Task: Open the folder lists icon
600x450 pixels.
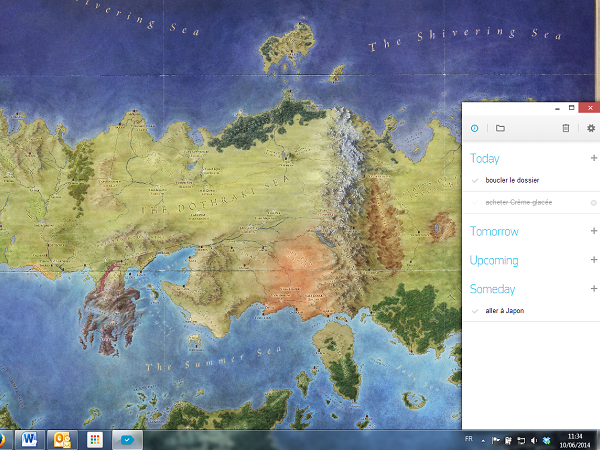Action: click(500, 128)
